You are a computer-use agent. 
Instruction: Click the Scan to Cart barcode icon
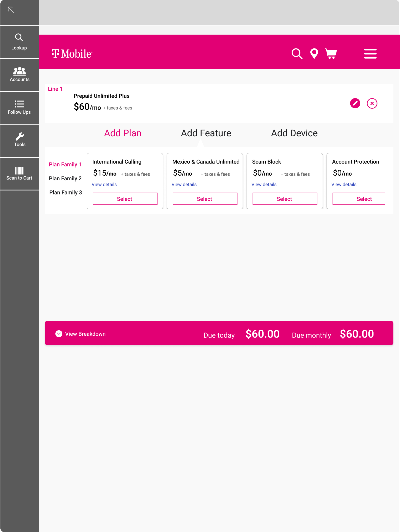(19, 171)
